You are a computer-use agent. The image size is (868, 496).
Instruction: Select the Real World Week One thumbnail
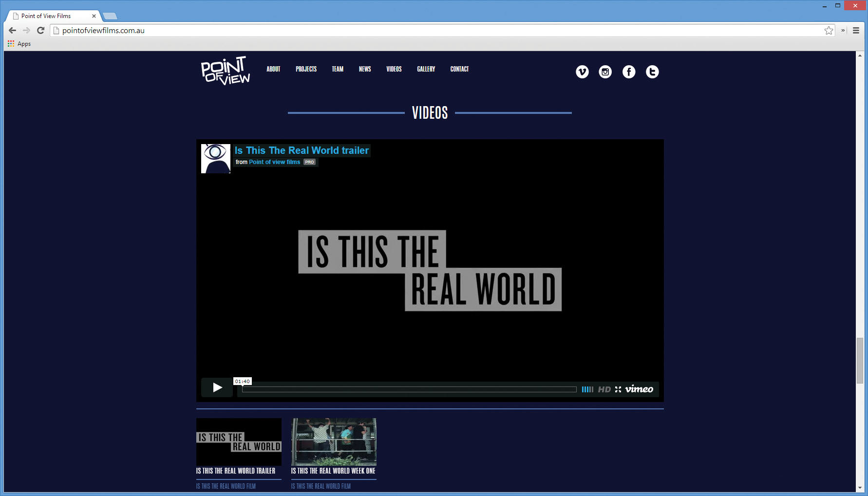click(334, 442)
